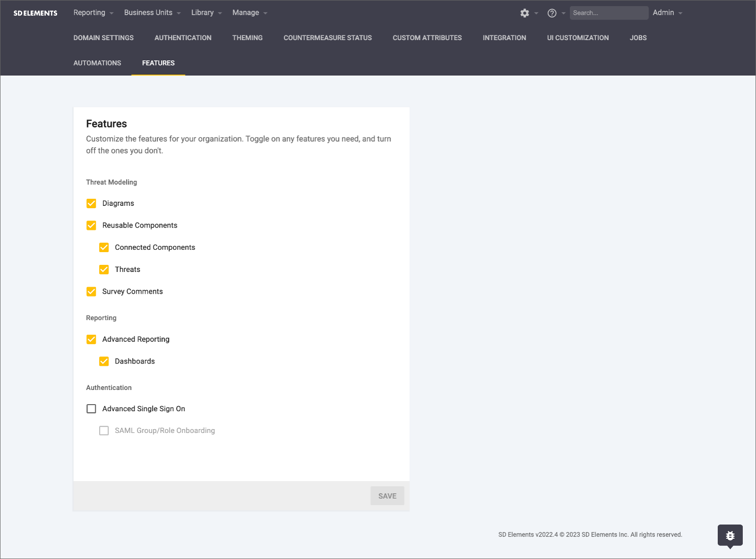Click into the Search input field

608,13
